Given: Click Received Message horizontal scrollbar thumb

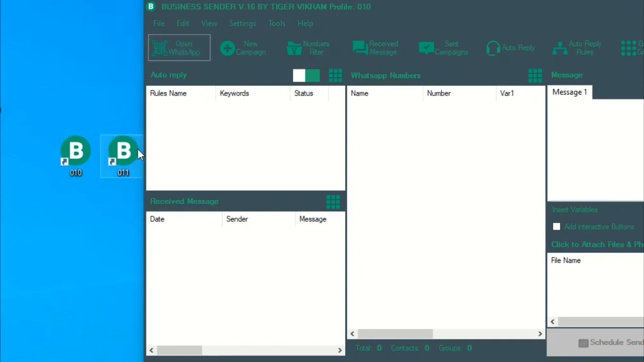Looking at the screenshot, I should [180, 350].
